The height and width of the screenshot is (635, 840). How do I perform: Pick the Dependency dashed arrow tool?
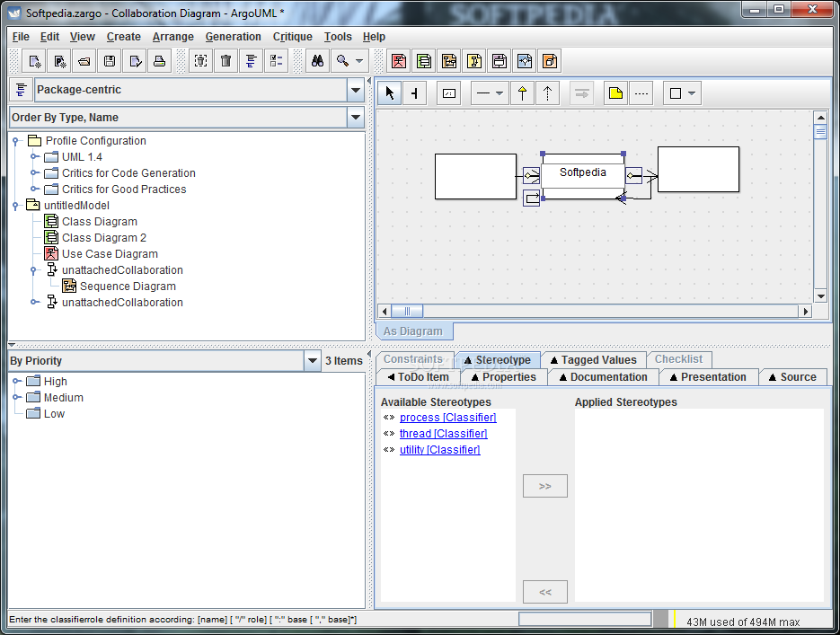point(547,93)
